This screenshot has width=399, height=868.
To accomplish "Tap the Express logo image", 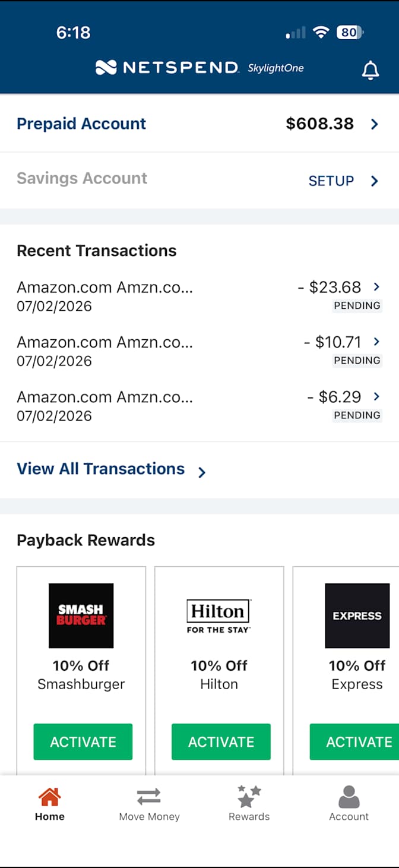I will [357, 616].
